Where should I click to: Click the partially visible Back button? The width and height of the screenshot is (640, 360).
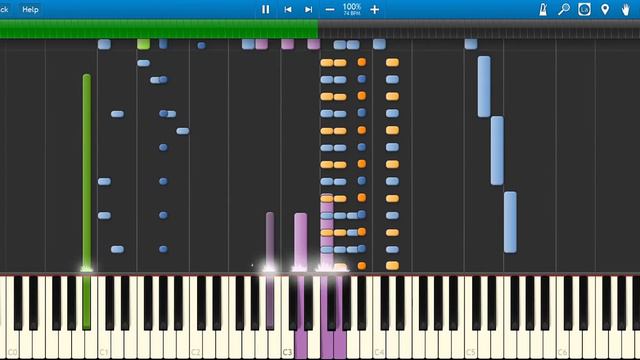point(4,9)
